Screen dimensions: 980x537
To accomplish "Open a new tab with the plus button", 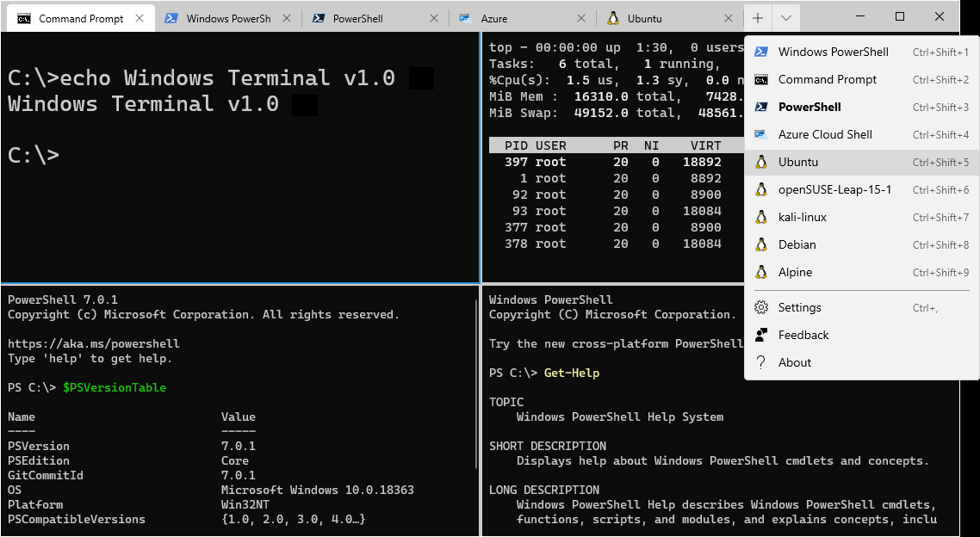I will pyautogui.click(x=757, y=16).
